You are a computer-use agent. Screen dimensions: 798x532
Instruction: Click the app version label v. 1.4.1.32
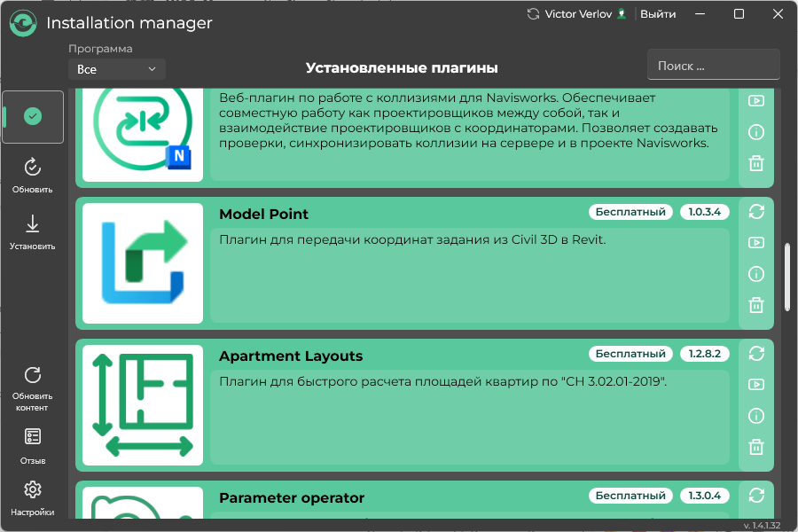(762, 526)
